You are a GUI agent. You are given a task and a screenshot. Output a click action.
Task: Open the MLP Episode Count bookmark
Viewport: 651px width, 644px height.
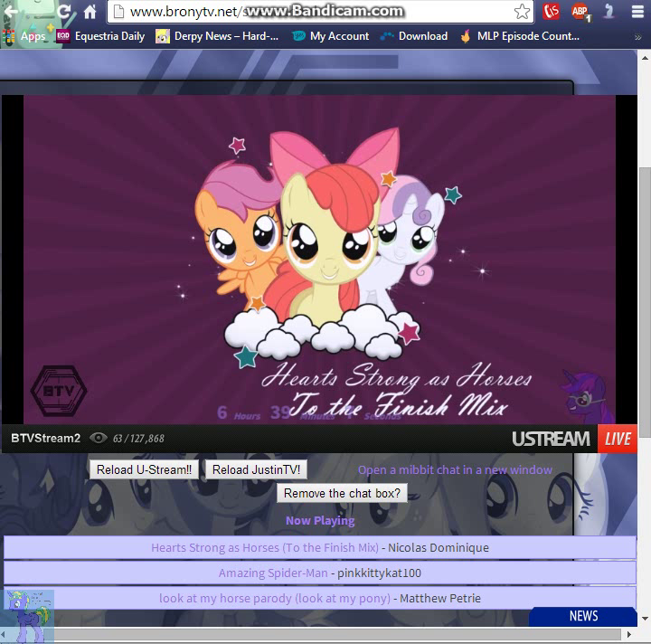[519, 36]
